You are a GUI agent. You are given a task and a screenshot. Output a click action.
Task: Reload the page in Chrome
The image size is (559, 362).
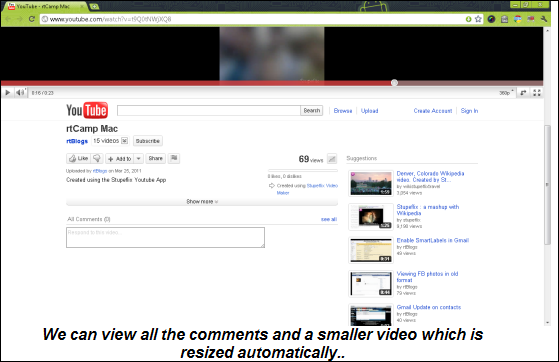32,19
